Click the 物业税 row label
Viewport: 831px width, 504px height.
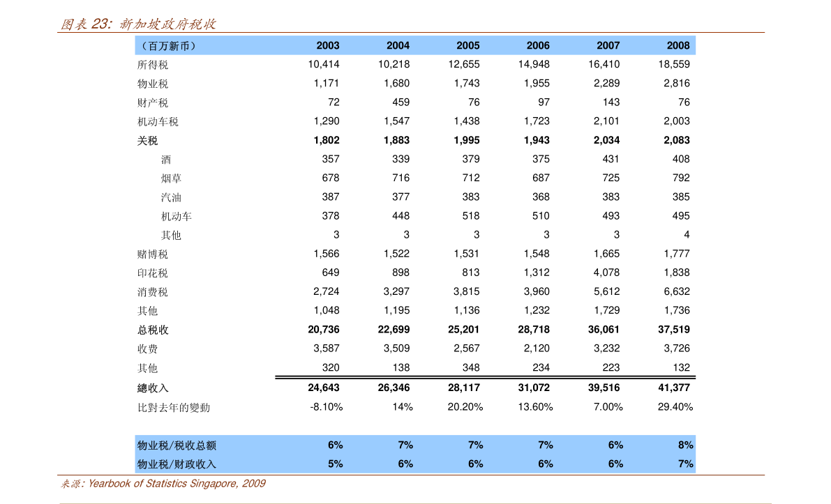153,84
